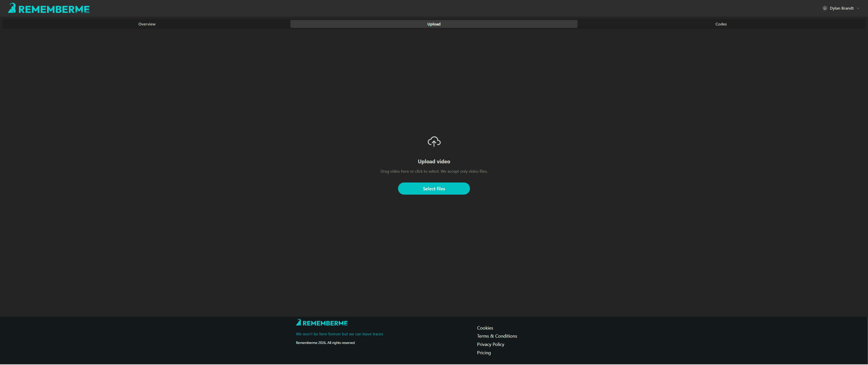Click the cloud upload icon
868x365 pixels.
[434, 141]
